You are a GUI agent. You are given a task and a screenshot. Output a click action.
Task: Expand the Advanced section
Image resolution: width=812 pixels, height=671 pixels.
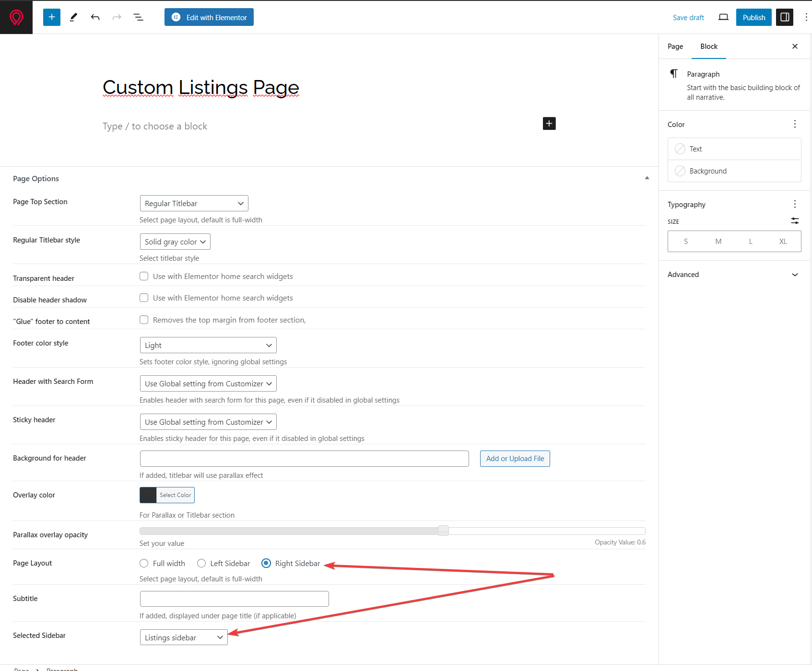tap(734, 275)
